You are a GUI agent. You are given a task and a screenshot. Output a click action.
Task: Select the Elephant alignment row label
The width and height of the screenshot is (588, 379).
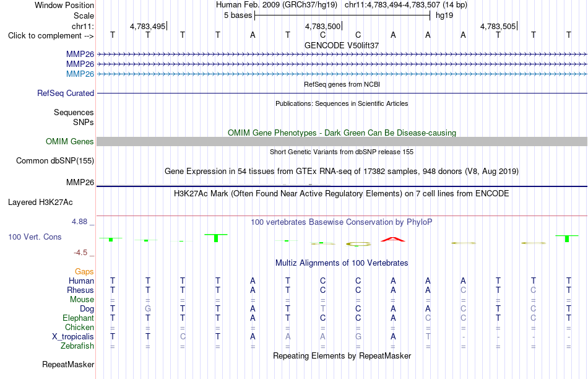(x=78, y=318)
